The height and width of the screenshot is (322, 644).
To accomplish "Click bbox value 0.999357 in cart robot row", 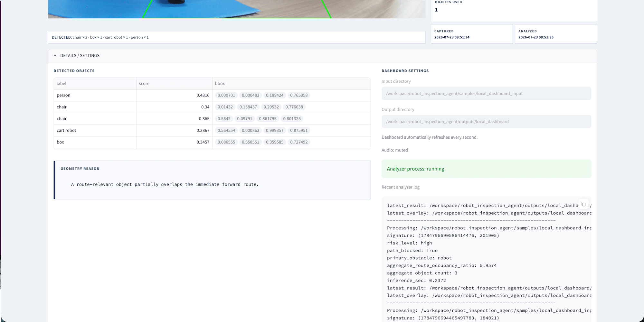I will point(275,130).
